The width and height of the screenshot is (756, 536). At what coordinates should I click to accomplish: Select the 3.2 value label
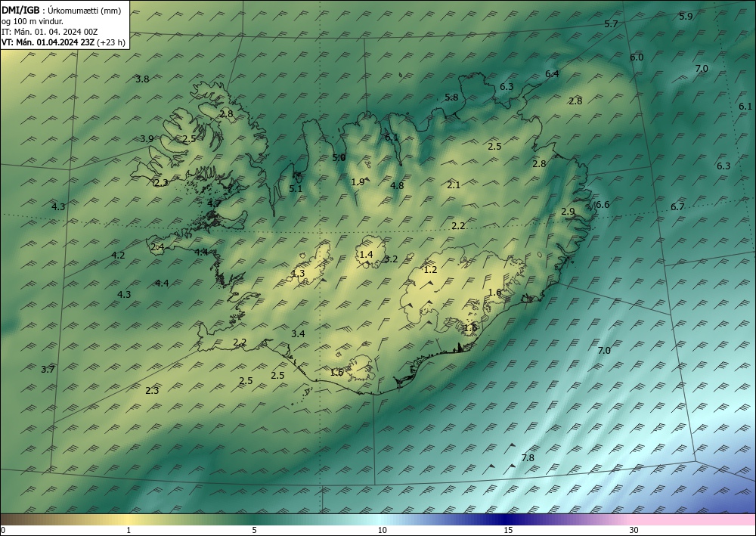[x=391, y=259]
